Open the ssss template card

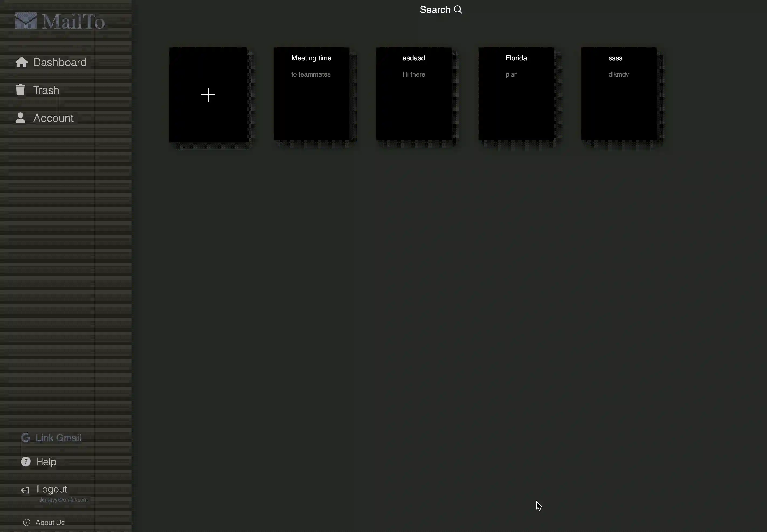[618, 94]
